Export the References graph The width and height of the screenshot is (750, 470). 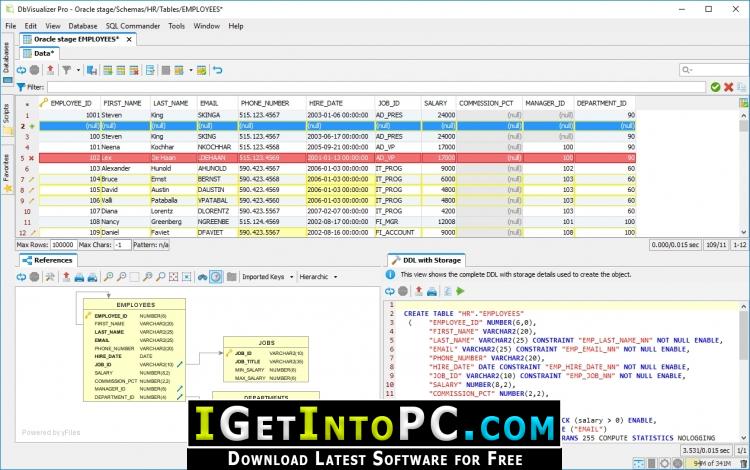66,277
